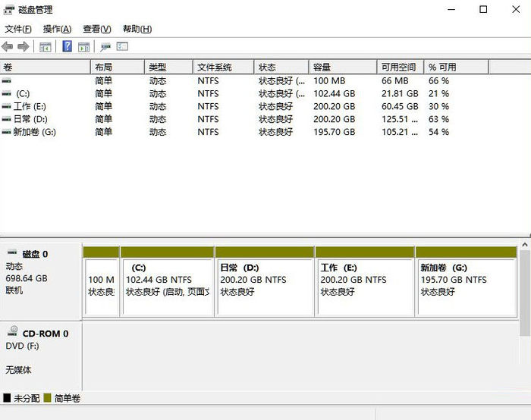531x420 pixels.
Task: Click the Back arrow in the toolbar
Action: [x=8, y=47]
